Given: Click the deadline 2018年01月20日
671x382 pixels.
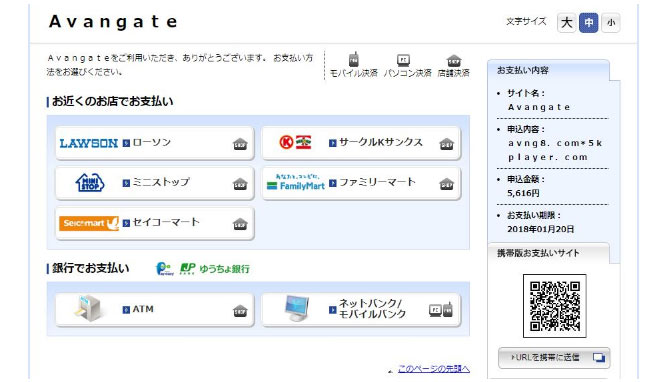Looking at the screenshot, I should [540, 229].
